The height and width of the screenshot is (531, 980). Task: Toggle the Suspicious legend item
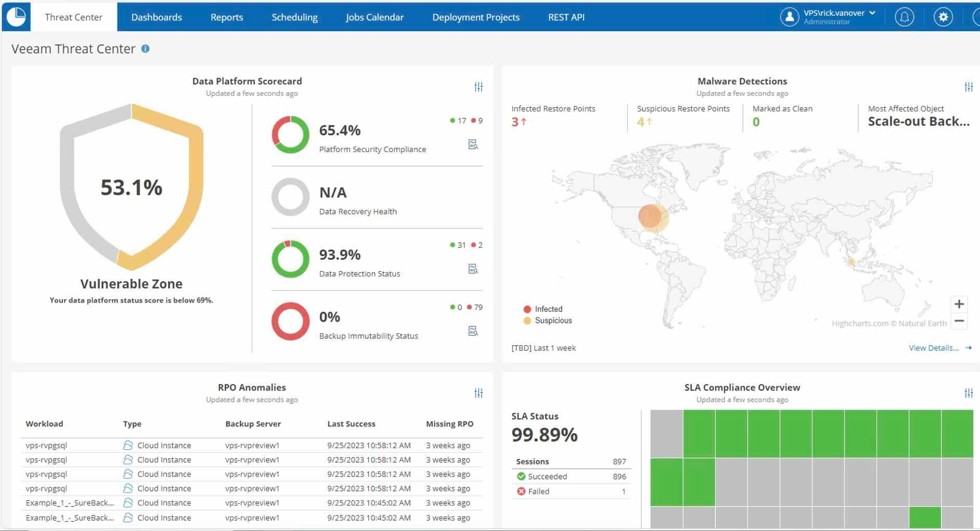(x=548, y=320)
